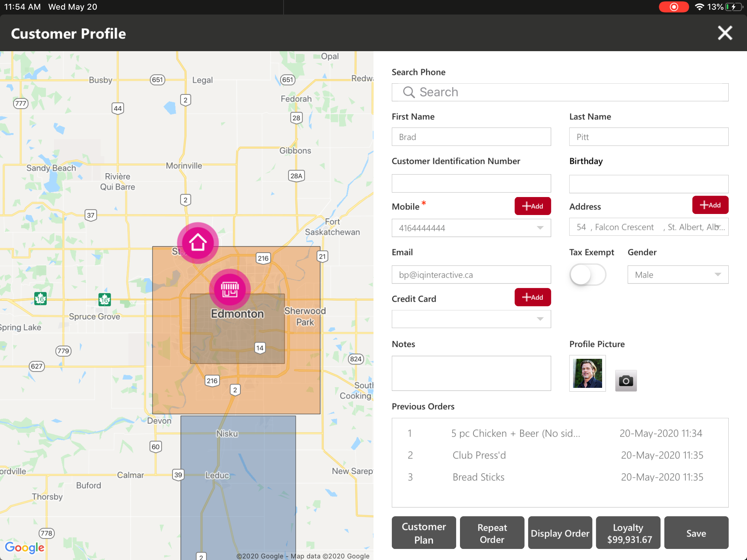Open the Customer Plan
Viewport: 747px width, 560px height.
[424, 533]
